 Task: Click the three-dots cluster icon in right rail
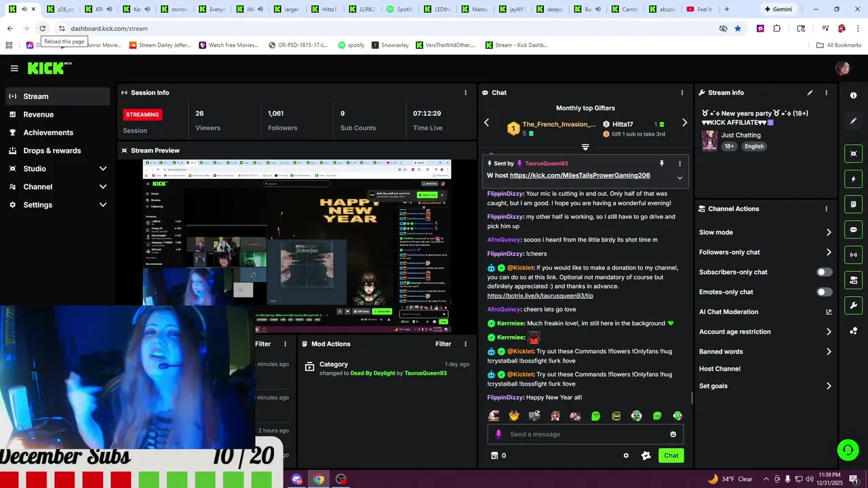(x=854, y=331)
